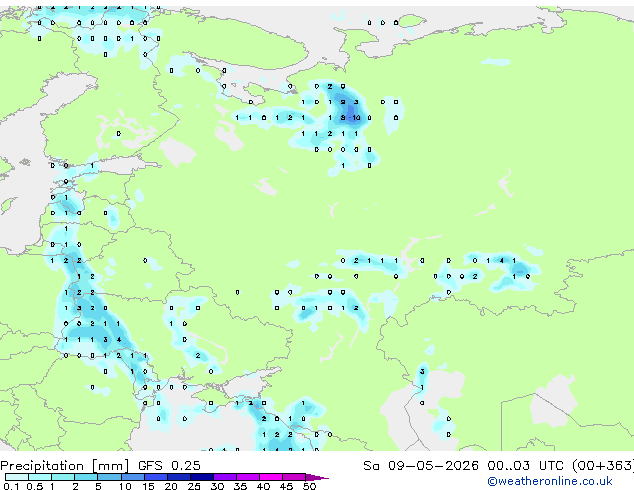The height and width of the screenshot is (490, 634).
Task: Click legend label '50'
Action: pyautogui.click(x=310, y=486)
